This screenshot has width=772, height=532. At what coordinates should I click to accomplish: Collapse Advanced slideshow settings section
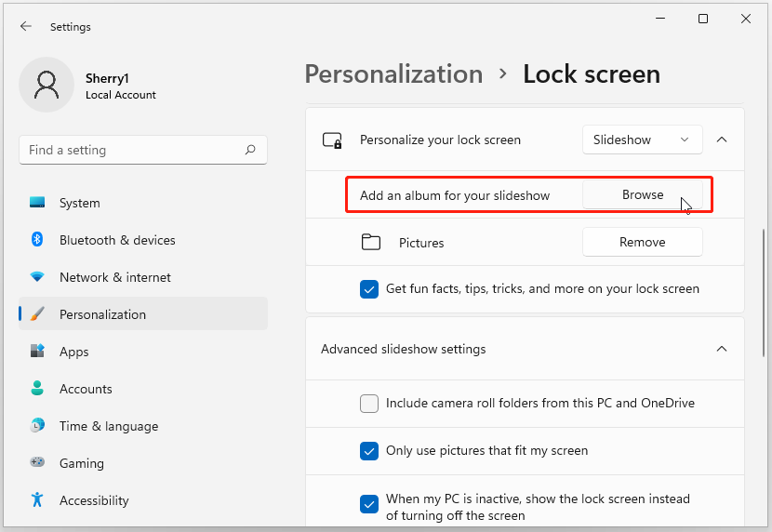pyautogui.click(x=722, y=349)
